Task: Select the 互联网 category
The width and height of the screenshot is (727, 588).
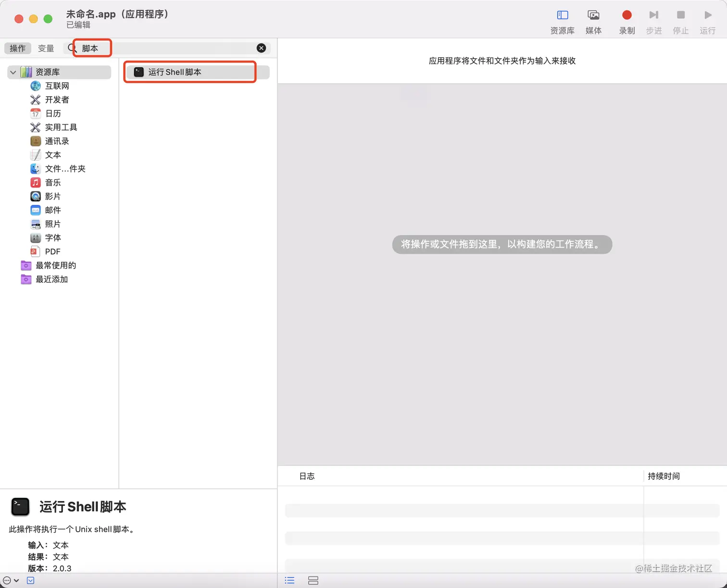Action: pyautogui.click(x=57, y=86)
